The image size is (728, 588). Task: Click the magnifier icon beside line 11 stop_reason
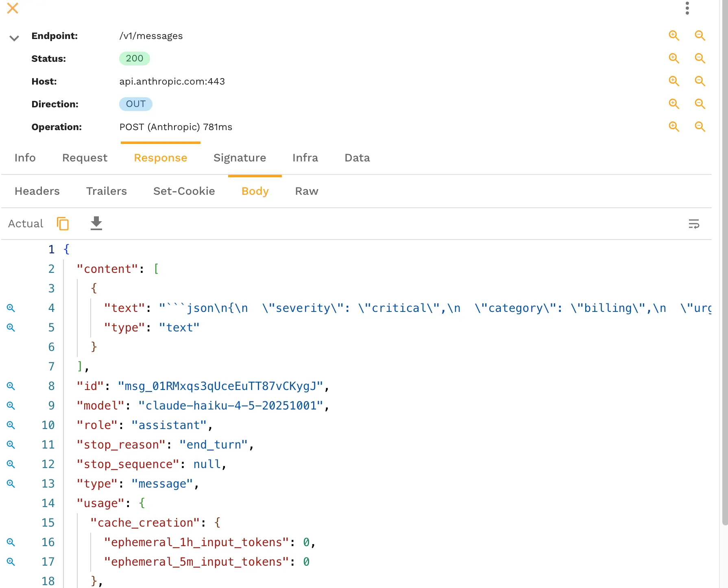coord(11,444)
